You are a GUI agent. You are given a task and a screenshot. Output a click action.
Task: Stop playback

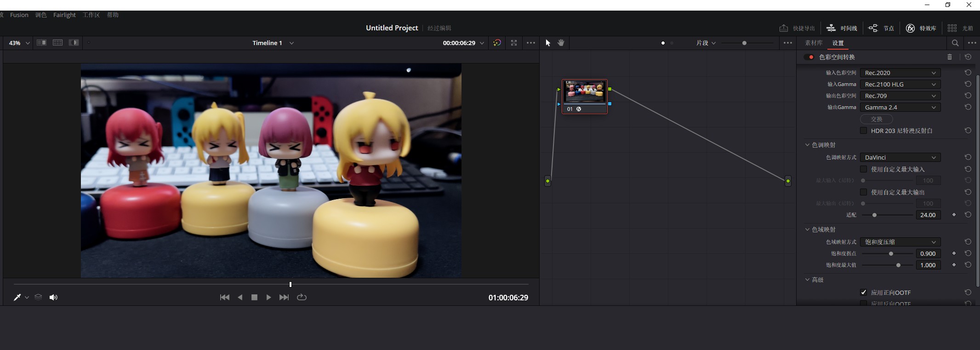click(x=254, y=297)
